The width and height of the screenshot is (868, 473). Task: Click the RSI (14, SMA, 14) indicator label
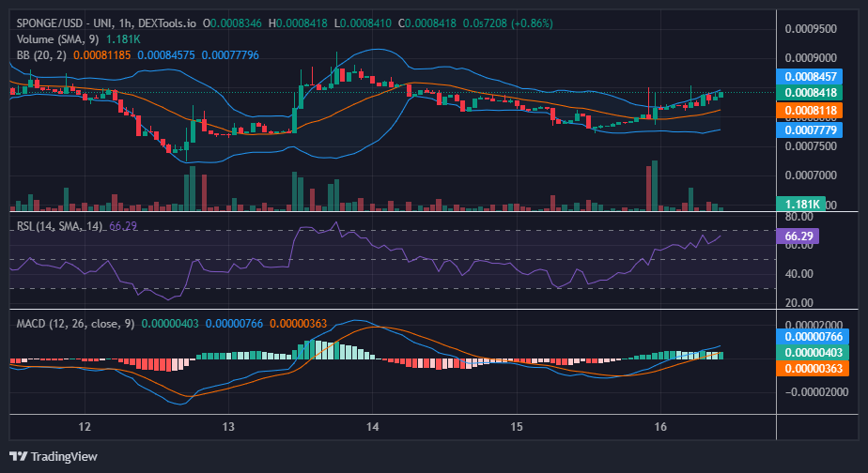60,226
